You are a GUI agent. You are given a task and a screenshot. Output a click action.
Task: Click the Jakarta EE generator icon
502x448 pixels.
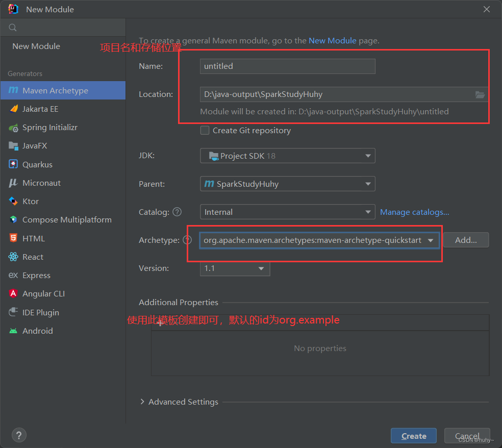[x=13, y=109]
